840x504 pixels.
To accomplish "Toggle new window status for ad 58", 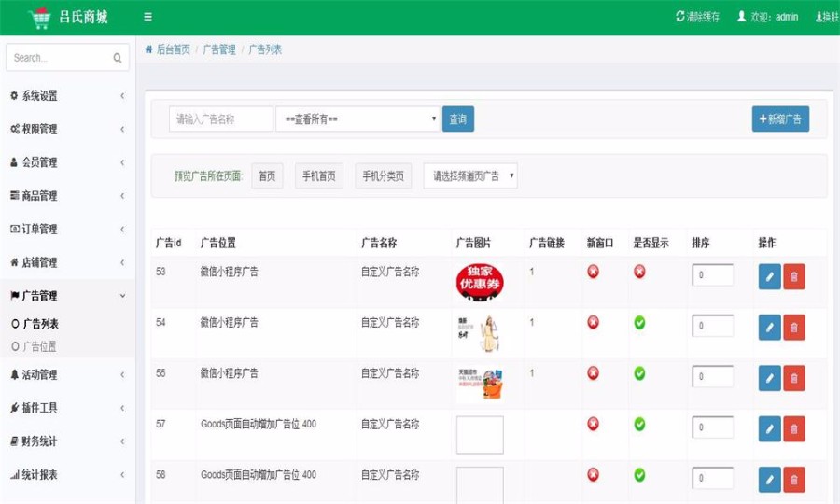I will click(593, 475).
